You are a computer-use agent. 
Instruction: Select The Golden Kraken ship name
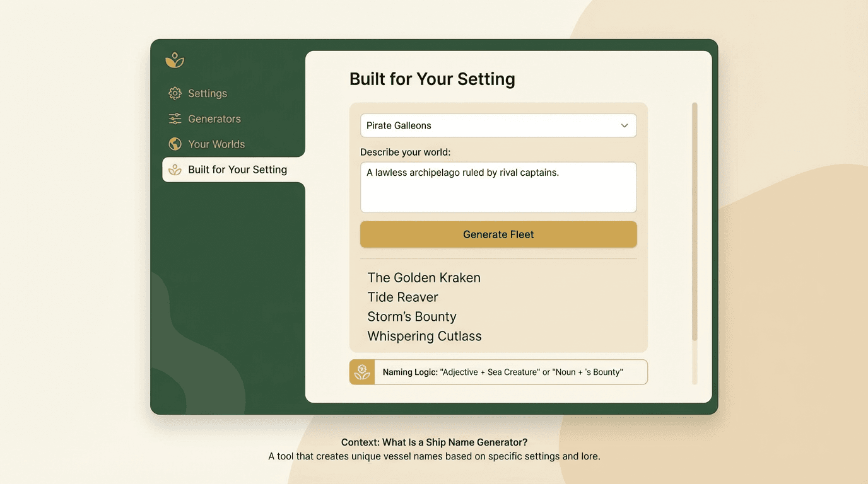[x=424, y=277]
